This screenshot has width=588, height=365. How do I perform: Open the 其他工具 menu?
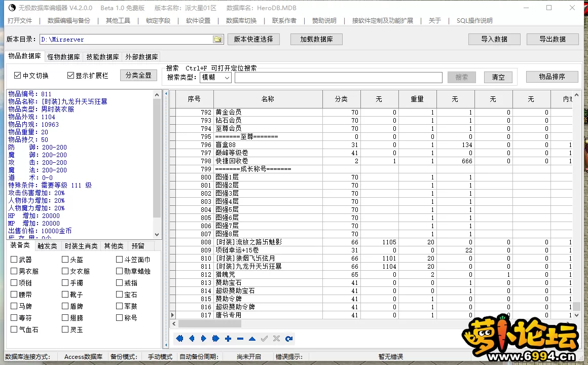click(118, 21)
